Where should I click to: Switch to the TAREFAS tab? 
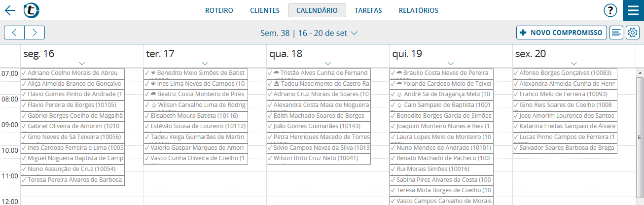(368, 10)
